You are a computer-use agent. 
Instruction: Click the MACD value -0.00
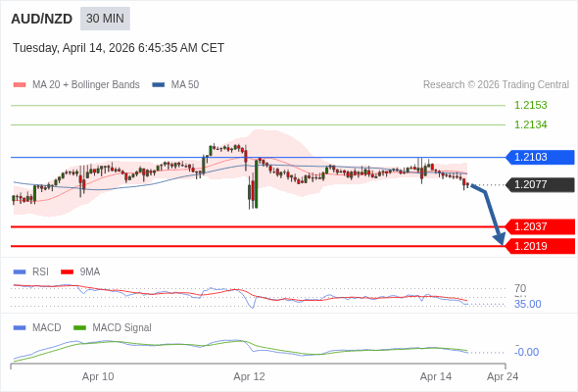[x=527, y=352]
